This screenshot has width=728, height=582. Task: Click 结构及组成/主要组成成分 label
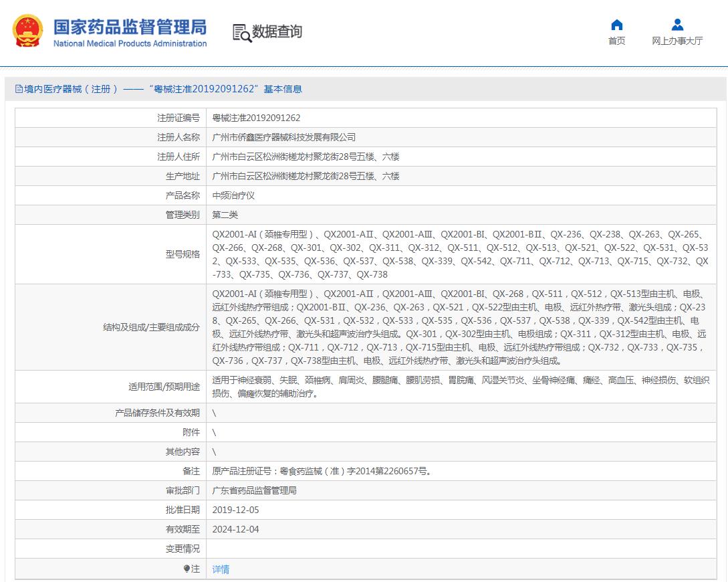pyautogui.click(x=151, y=327)
